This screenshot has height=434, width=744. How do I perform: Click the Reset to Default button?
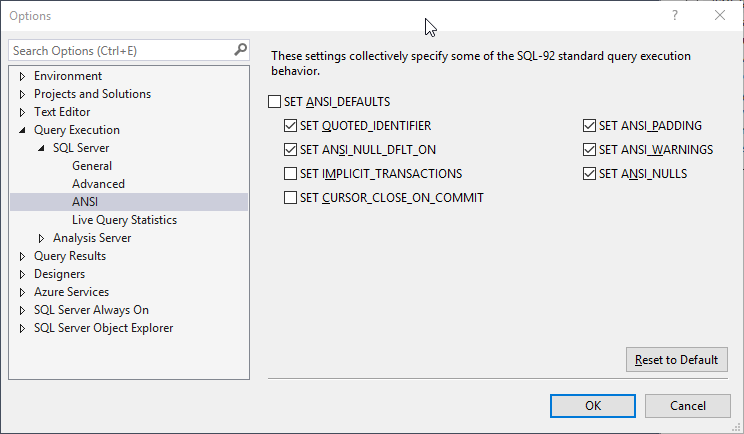(675, 360)
